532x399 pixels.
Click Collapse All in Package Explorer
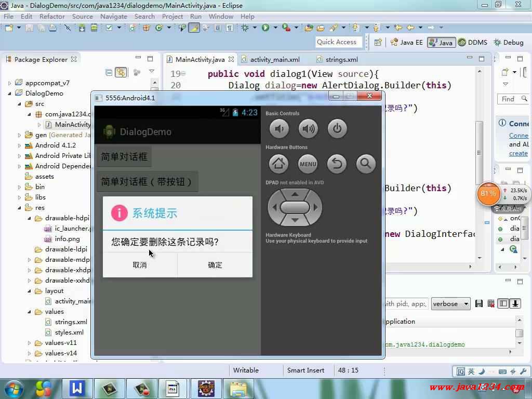point(109,73)
